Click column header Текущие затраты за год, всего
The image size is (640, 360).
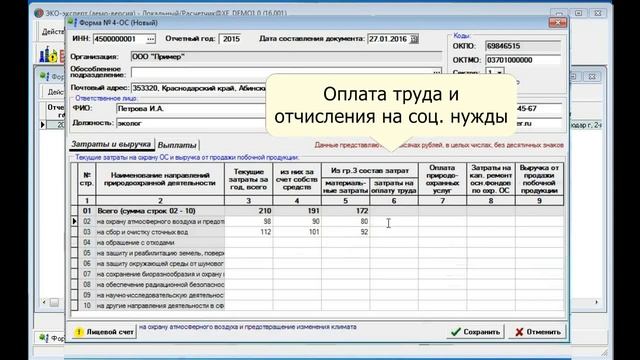pyautogui.click(x=249, y=179)
